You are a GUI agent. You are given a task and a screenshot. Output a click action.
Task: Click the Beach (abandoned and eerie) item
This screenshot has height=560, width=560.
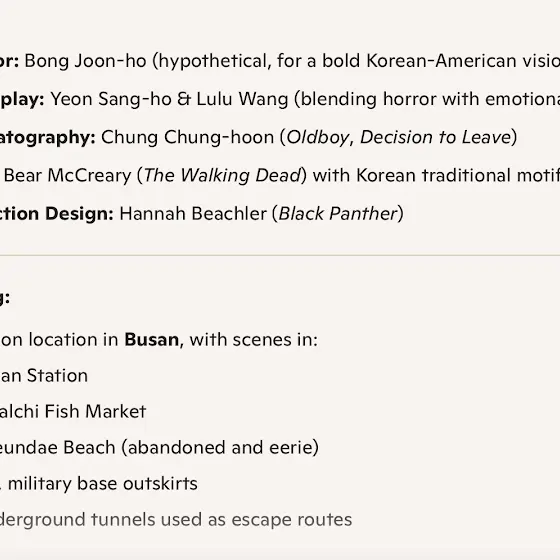pos(159,448)
